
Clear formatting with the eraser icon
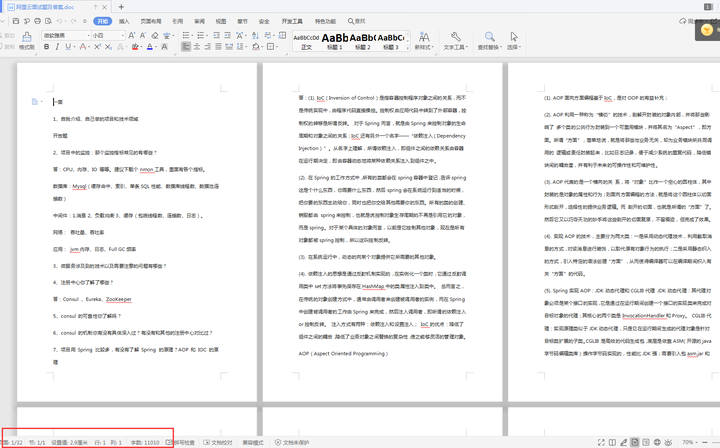pyautogui.click(x=155, y=35)
